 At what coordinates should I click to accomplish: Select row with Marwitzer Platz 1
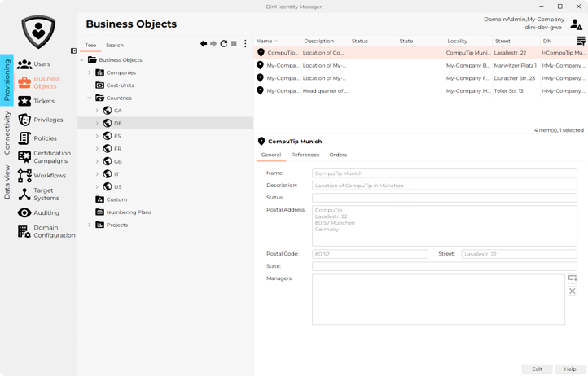point(421,65)
